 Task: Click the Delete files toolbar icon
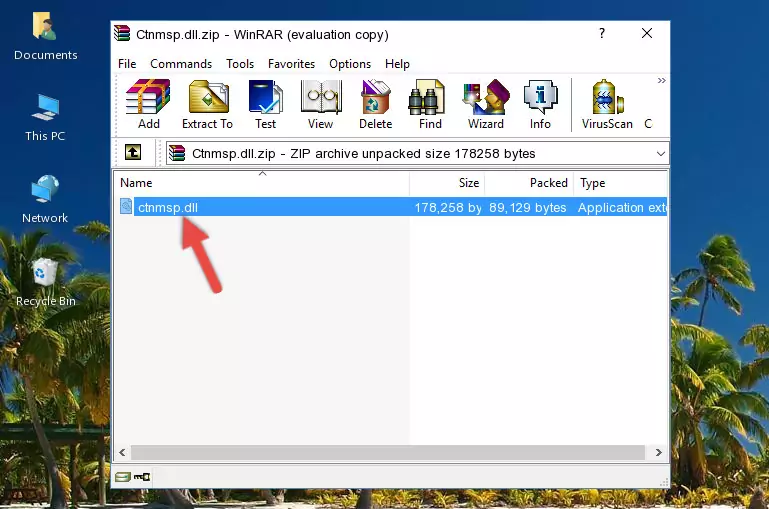(376, 104)
